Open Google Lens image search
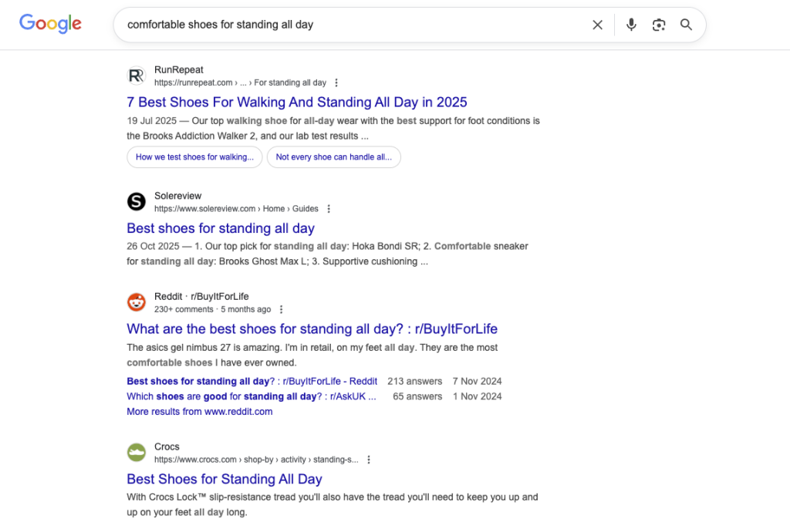 [x=659, y=24]
